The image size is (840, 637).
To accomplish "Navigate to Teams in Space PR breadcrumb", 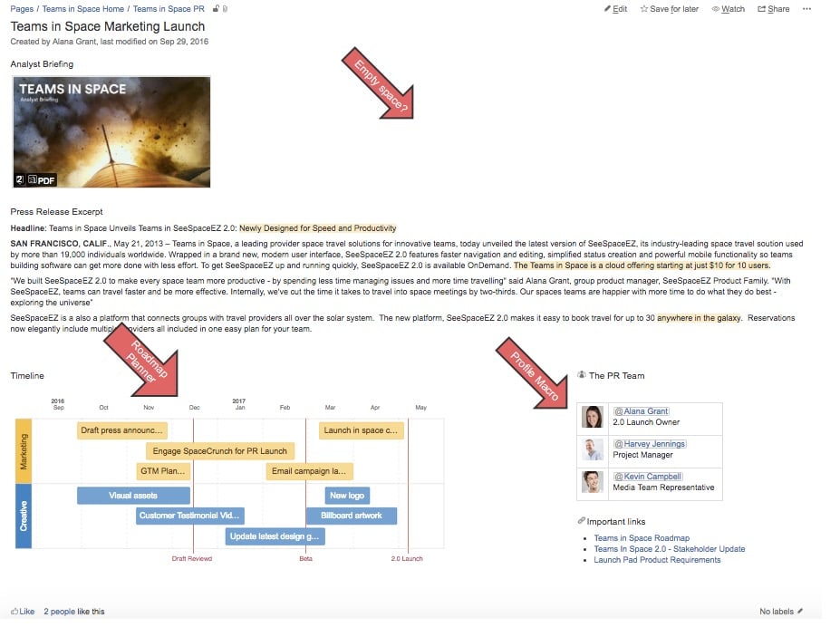I will click(169, 9).
